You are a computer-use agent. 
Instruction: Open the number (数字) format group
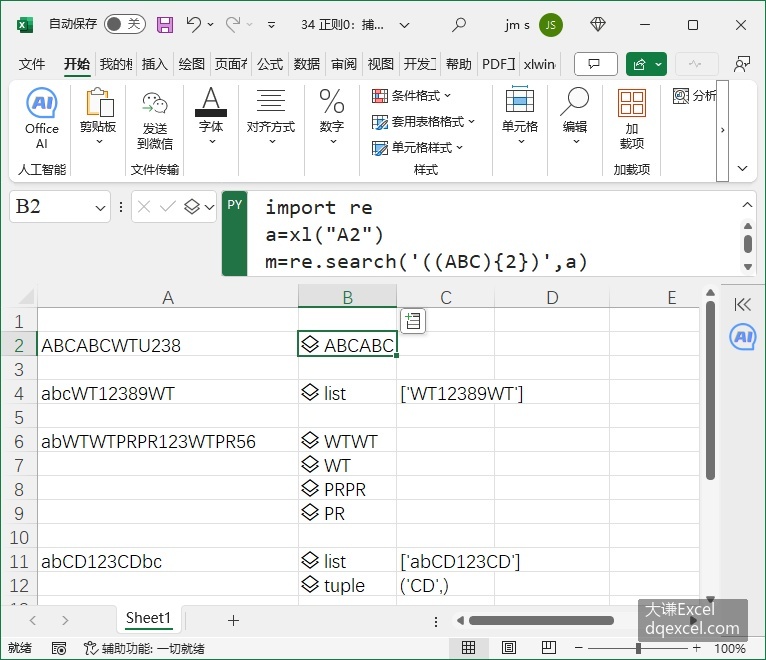tap(332, 116)
